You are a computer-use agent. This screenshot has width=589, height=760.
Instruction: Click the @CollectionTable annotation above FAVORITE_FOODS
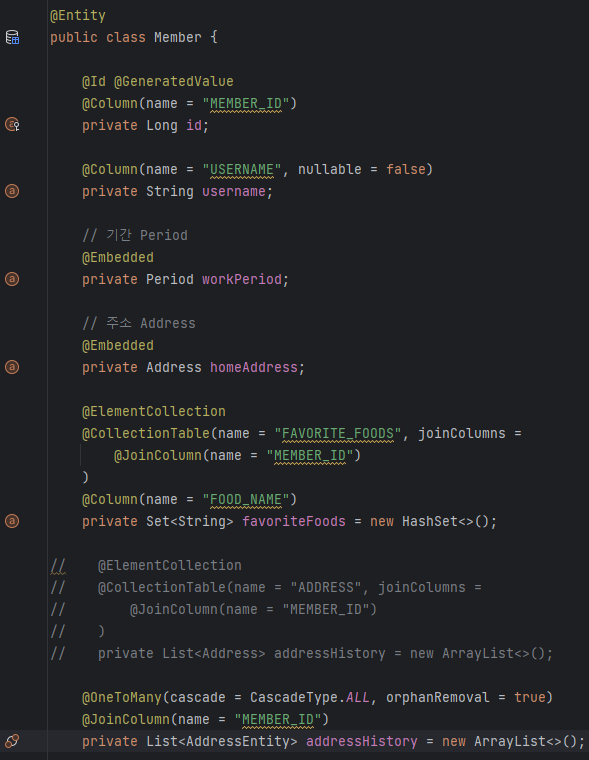point(145,433)
